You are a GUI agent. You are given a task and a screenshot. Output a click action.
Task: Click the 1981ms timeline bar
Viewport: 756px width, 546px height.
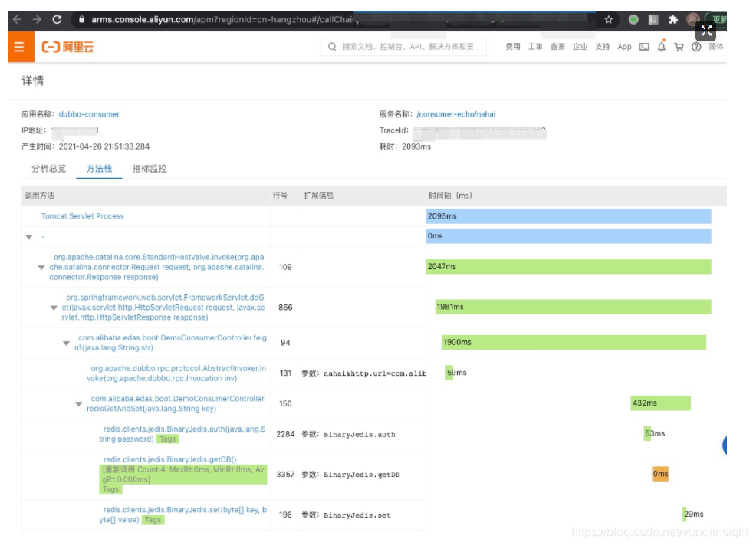[573, 307]
